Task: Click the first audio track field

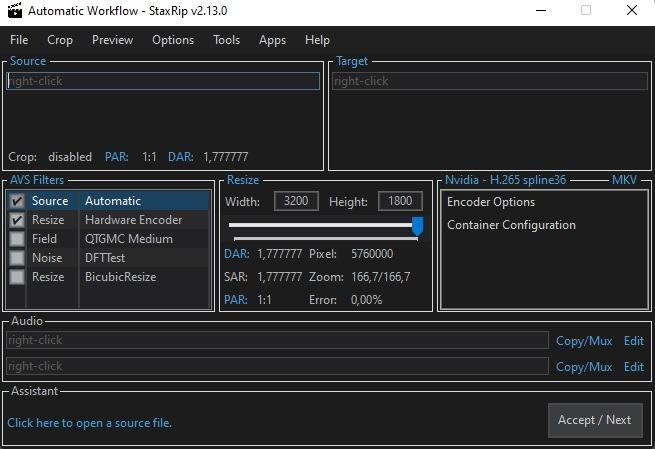Action: pyautogui.click(x=277, y=340)
